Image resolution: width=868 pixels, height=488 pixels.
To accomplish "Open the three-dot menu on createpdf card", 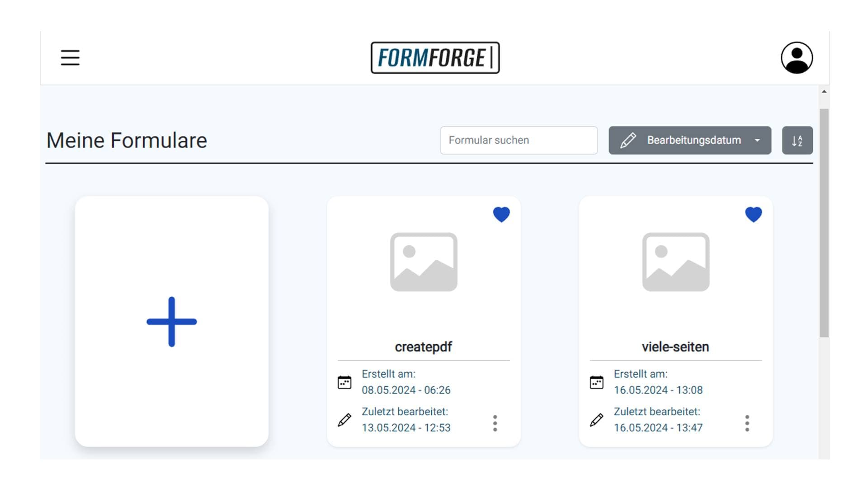I will 495,423.
